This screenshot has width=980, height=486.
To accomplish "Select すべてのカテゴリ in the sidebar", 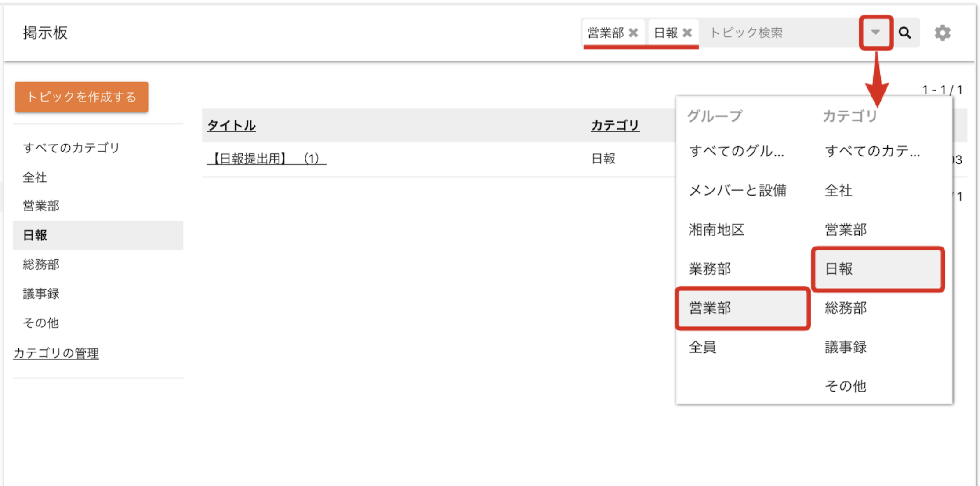I will pos(71,148).
